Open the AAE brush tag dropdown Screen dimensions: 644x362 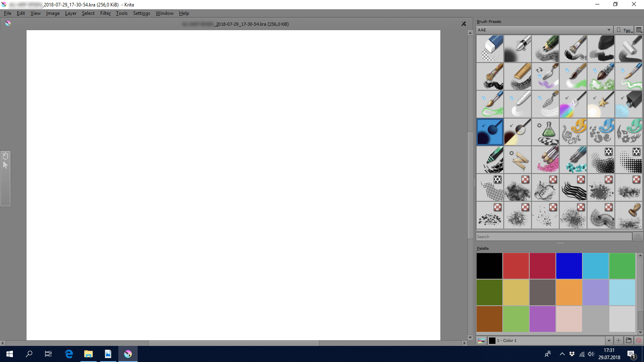[x=544, y=30]
